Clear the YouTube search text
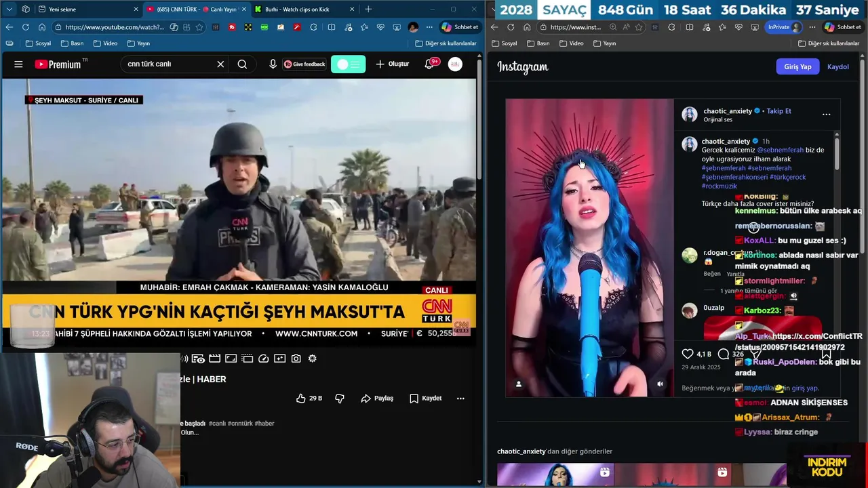868x488 pixels. [x=220, y=64]
